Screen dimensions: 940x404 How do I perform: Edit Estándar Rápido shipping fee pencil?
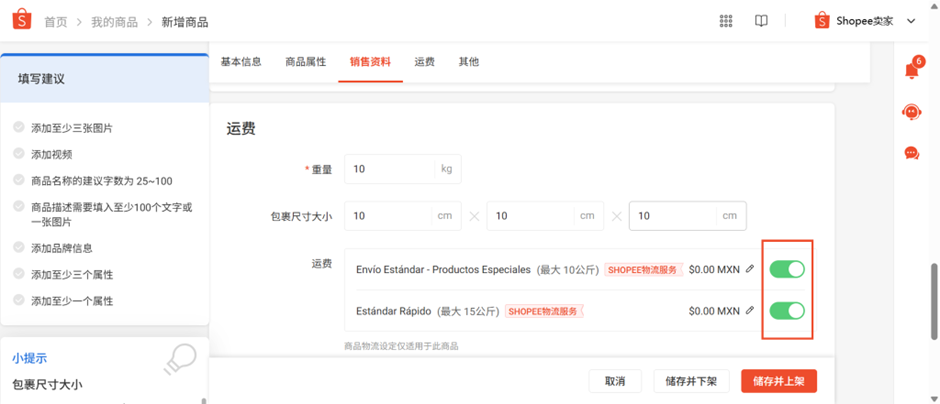tap(749, 310)
